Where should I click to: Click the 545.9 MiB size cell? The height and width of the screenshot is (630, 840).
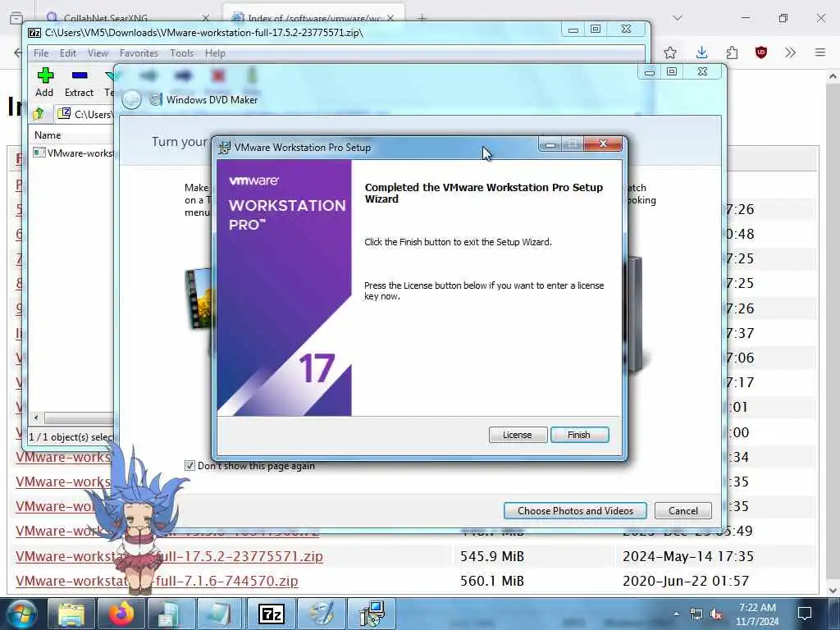point(492,556)
